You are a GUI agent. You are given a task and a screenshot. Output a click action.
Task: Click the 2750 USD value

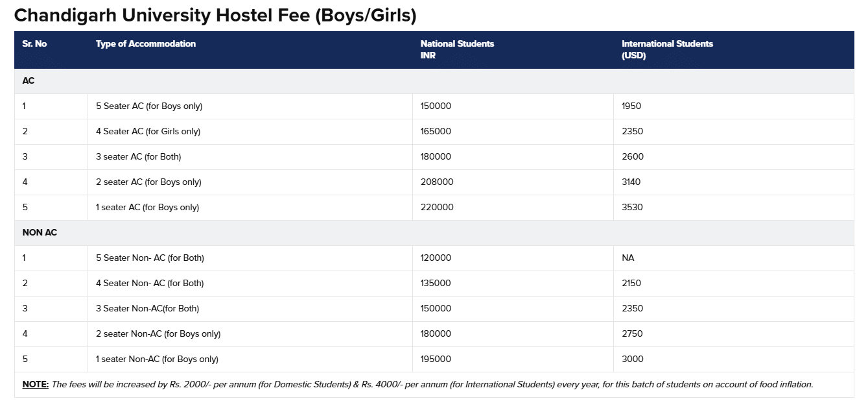coord(633,333)
